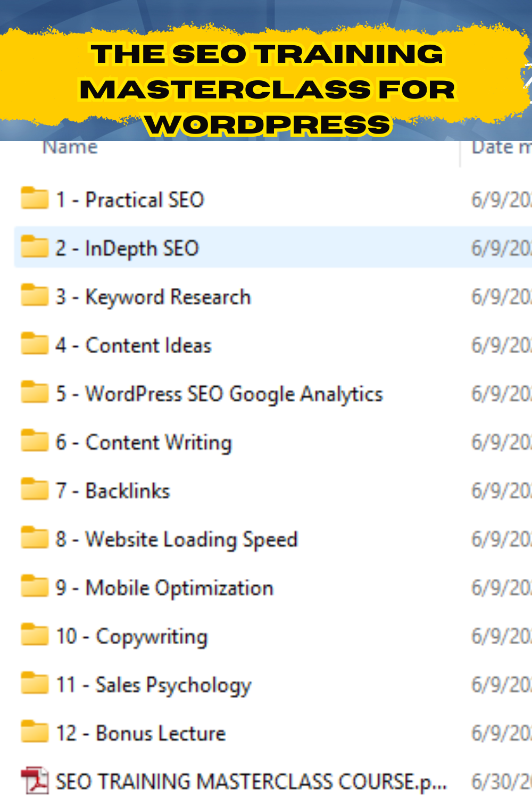Select the "8 - Website Loading Speed" folder name
This screenshot has width=532, height=798.
coord(177,540)
